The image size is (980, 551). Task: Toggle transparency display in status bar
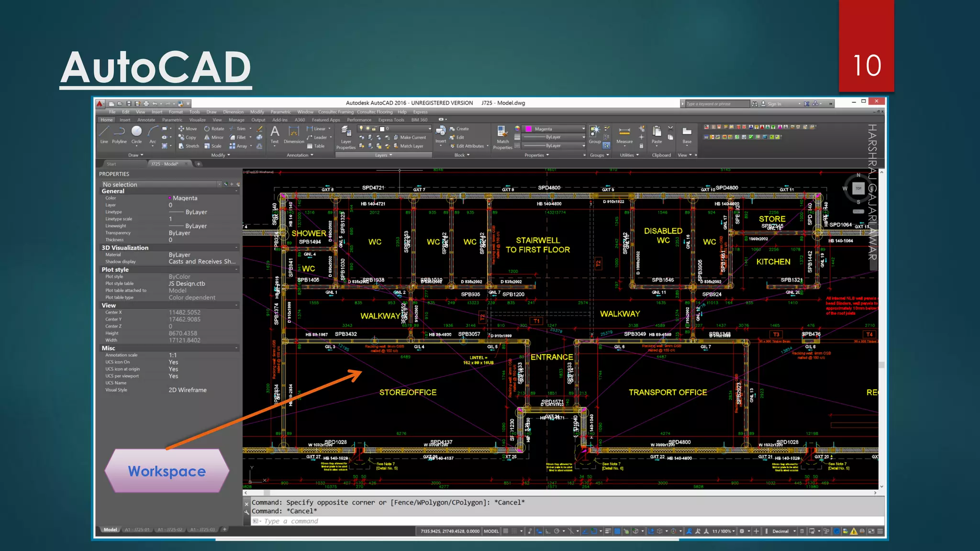coord(617,531)
